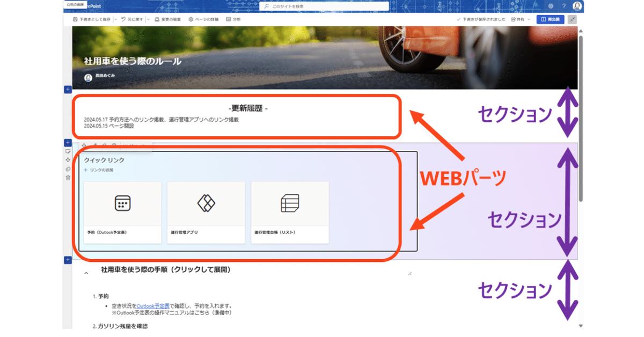Viewport: 644px width, 337px height.
Task: Collapse the 社用車を使う際の手順 section chevron
Action: click(x=86, y=274)
